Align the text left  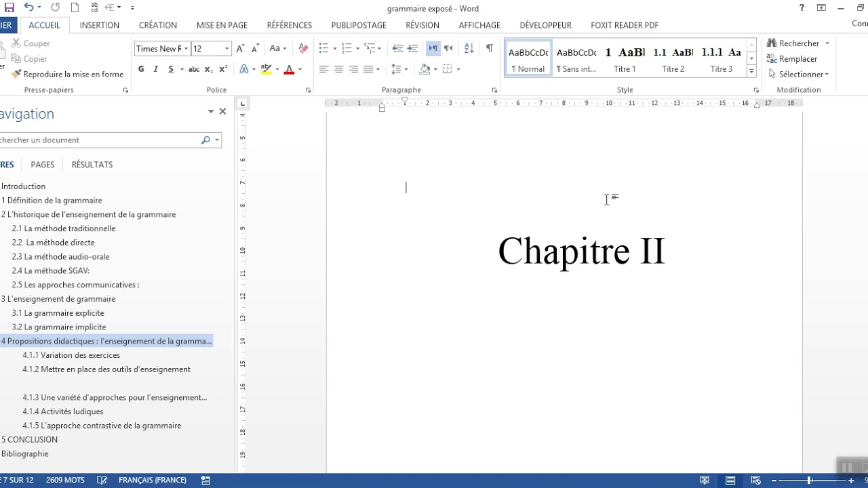tap(323, 69)
